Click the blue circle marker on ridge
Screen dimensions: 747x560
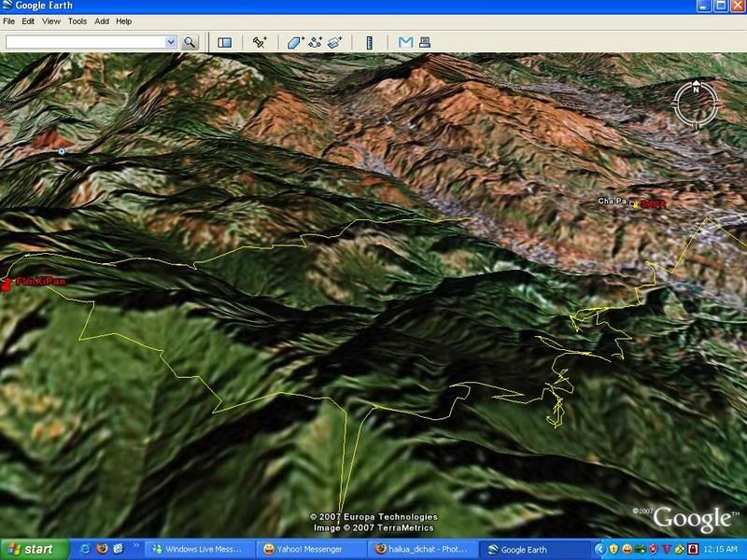point(62,151)
